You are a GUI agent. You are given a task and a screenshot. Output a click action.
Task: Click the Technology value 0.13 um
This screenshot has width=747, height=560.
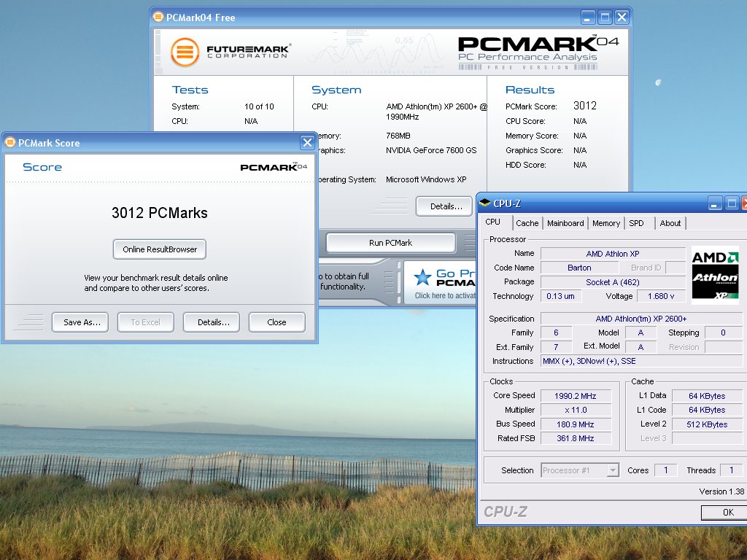[560, 296]
